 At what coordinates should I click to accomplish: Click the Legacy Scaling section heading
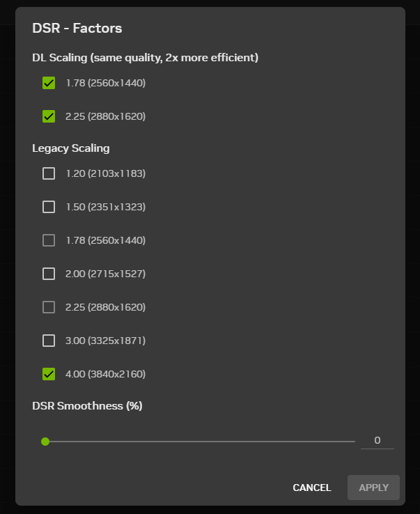point(70,148)
